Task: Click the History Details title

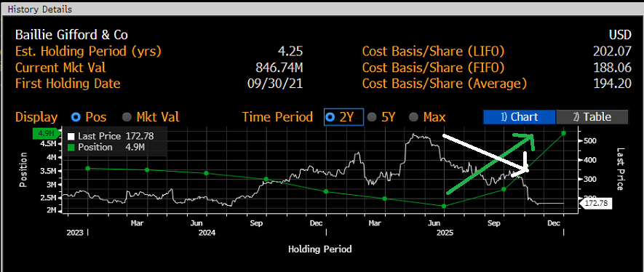Action: point(40,9)
